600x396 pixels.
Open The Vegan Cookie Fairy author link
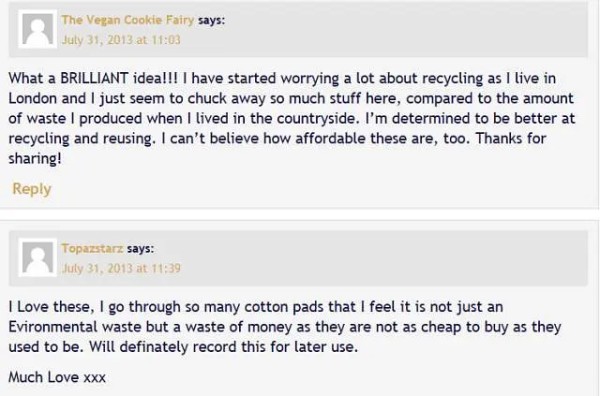tap(128, 20)
